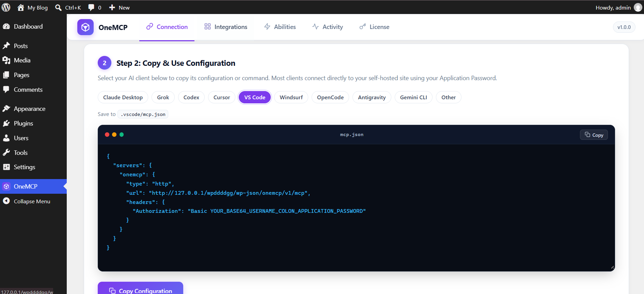The image size is (644, 294).
Task: Click the OneMCP purple cube logo
Action: coord(85,27)
